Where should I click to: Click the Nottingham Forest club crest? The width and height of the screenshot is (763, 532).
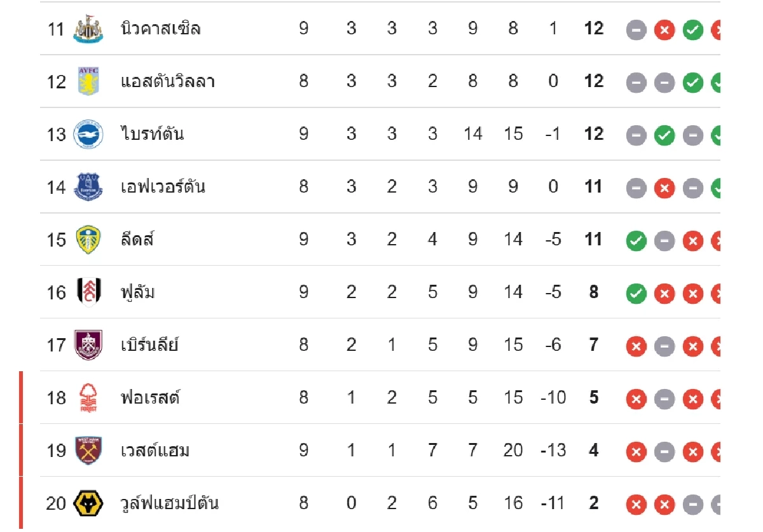click(88, 398)
